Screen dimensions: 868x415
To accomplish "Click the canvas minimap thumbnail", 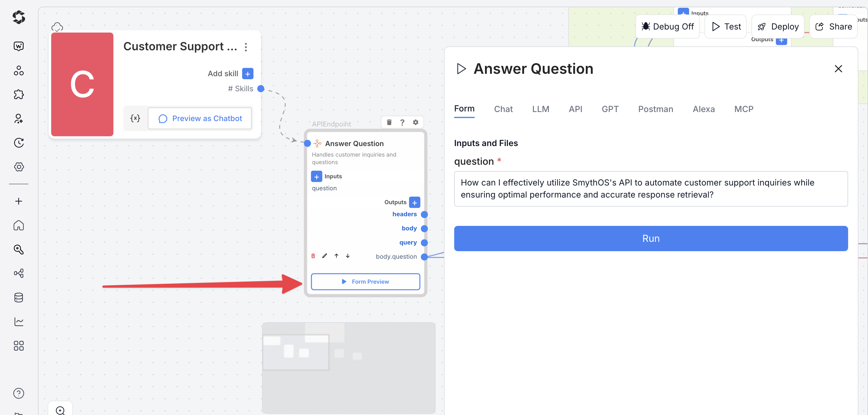I will point(348,367).
